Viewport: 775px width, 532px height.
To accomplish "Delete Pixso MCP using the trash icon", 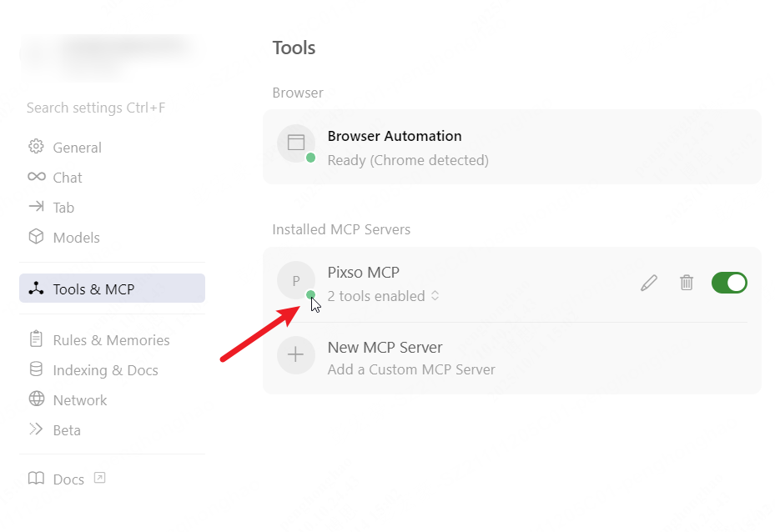I will (686, 283).
